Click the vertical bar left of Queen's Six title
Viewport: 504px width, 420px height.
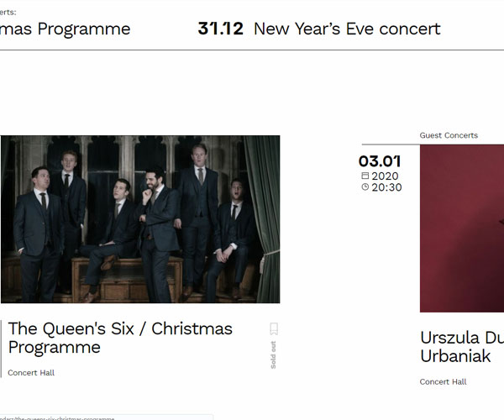click(x=1, y=349)
